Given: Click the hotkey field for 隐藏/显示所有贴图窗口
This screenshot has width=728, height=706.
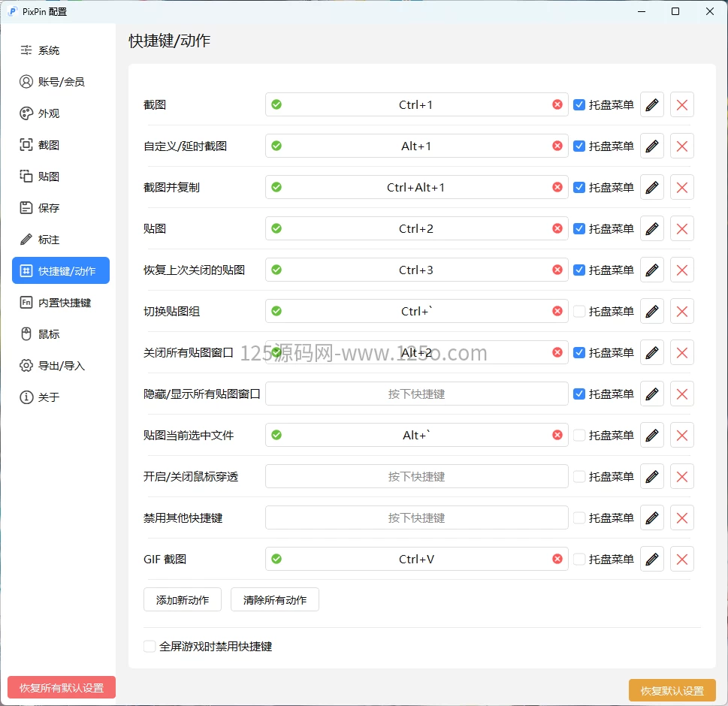Looking at the screenshot, I should pyautogui.click(x=416, y=394).
